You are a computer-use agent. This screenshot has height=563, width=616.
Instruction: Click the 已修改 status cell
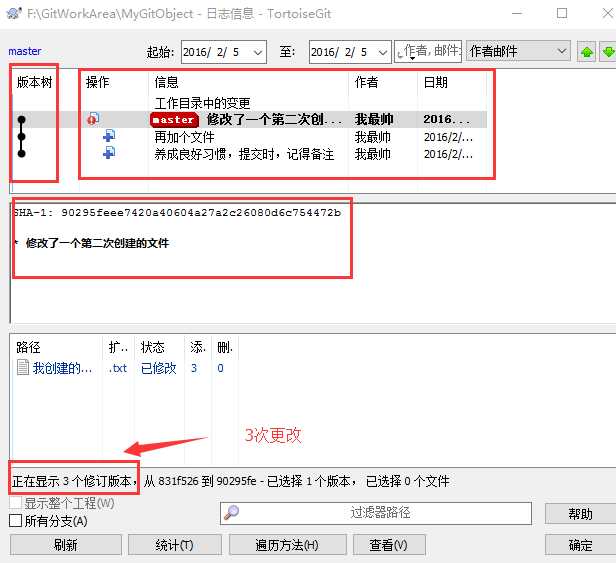159,368
